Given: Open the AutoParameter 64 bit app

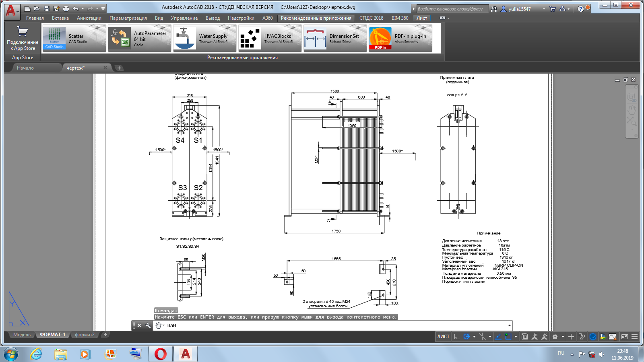Looking at the screenshot, I should tap(139, 38).
